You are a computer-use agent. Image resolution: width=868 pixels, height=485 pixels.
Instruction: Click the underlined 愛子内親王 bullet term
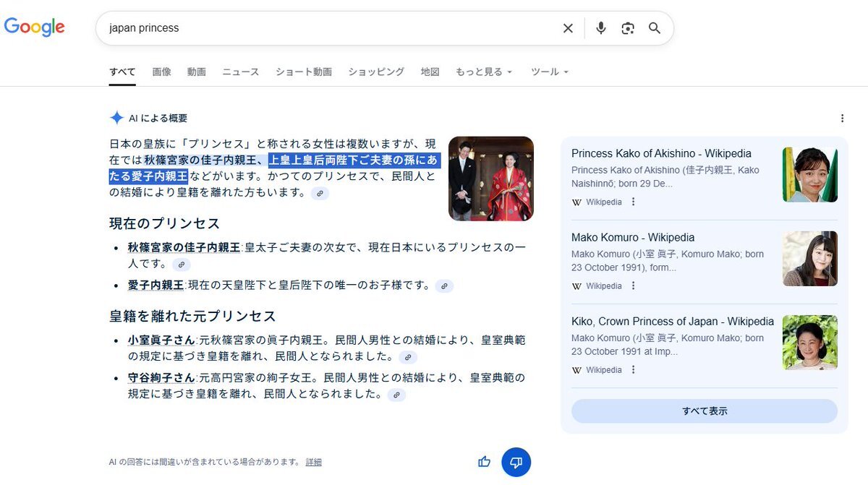click(x=156, y=285)
